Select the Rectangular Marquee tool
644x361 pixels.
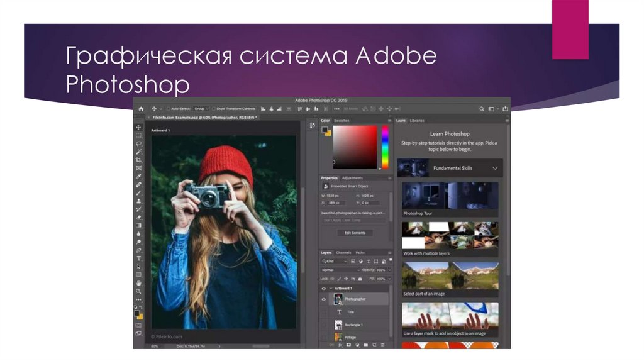coord(139,135)
